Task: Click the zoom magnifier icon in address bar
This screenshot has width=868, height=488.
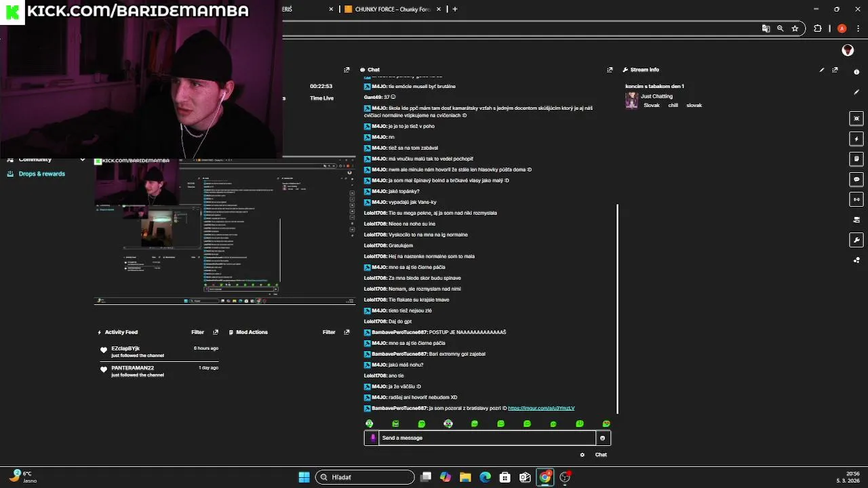Action: click(781, 28)
